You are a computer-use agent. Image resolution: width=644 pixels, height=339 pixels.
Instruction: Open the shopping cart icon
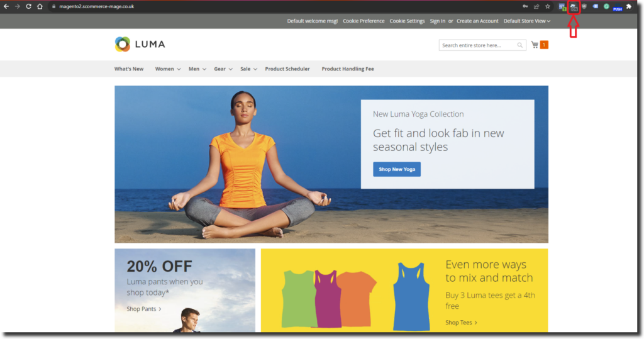coord(535,45)
